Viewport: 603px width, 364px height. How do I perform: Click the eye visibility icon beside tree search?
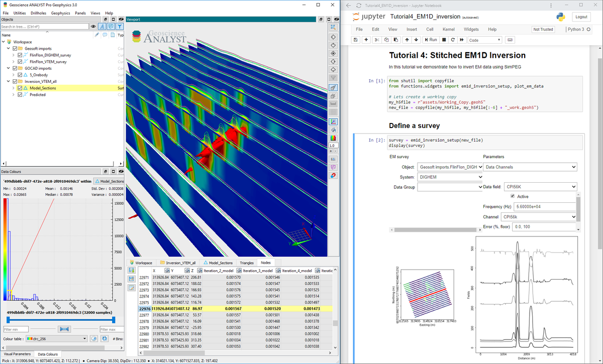[93, 27]
